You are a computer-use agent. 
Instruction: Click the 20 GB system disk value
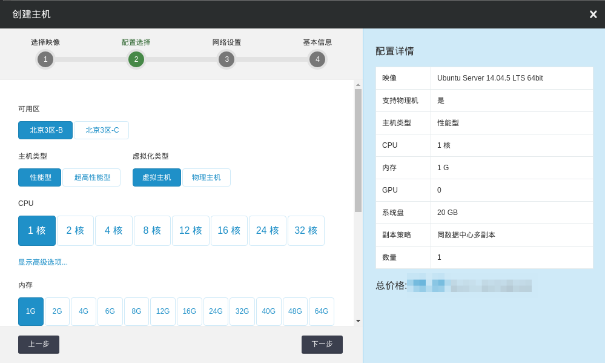point(448,213)
